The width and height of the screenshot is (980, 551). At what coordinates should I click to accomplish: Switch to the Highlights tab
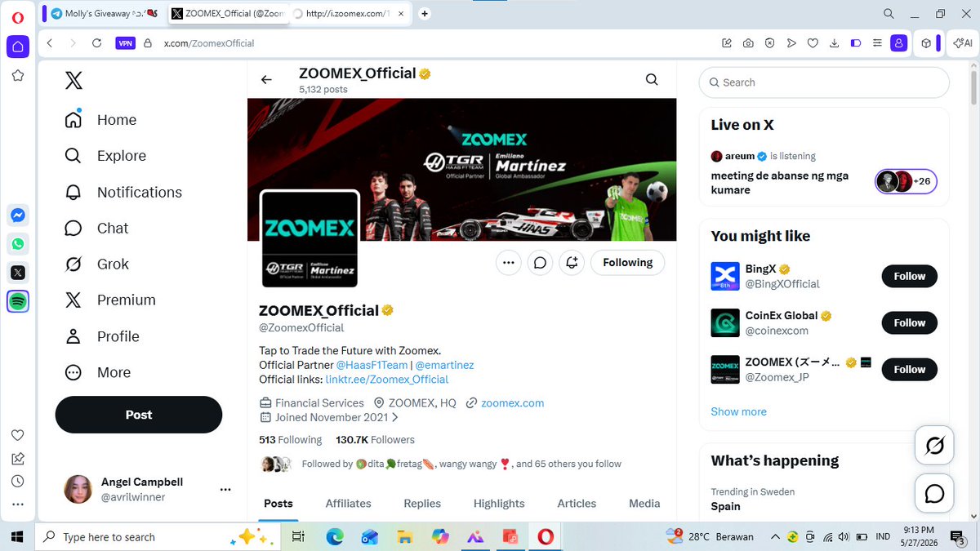499,504
